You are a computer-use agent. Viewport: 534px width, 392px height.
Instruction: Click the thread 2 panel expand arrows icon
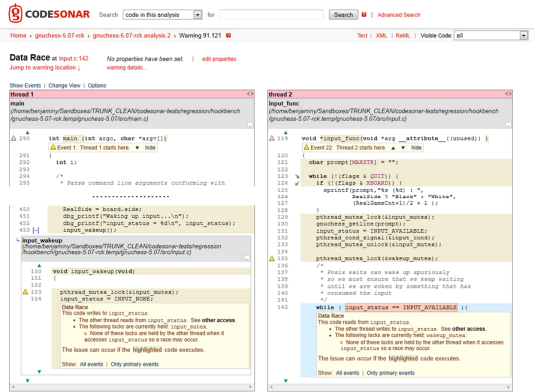508,94
